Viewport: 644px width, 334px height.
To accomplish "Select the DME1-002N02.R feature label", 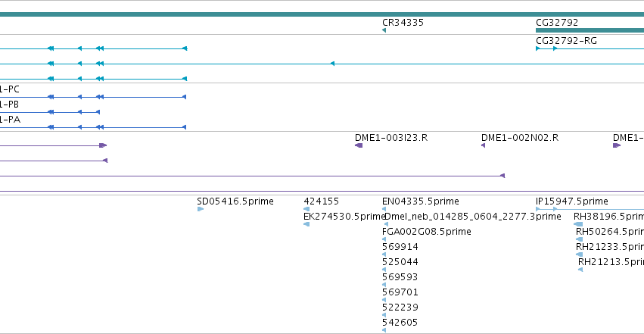I will [520, 138].
